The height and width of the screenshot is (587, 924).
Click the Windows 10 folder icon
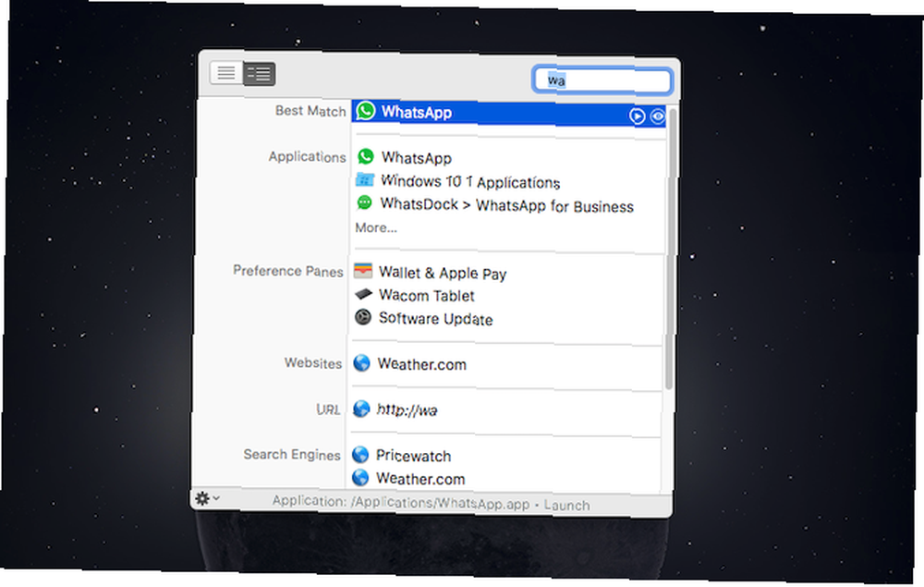click(x=365, y=179)
